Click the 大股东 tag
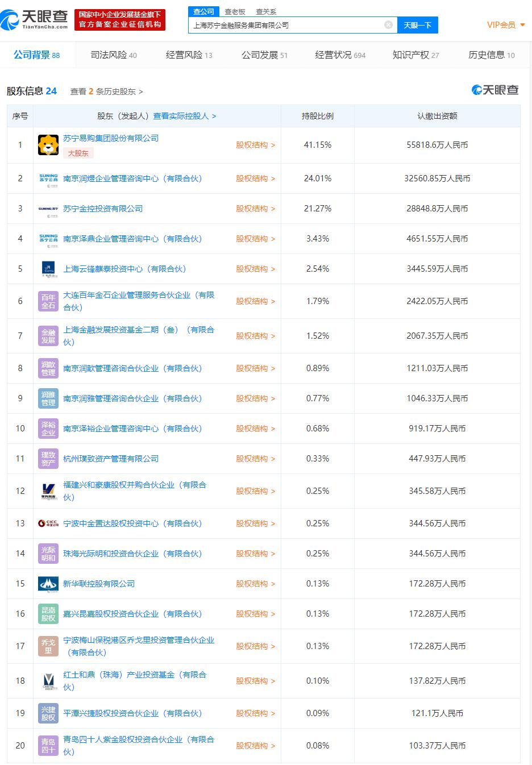This screenshot has height=765, width=532. (78, 153)
